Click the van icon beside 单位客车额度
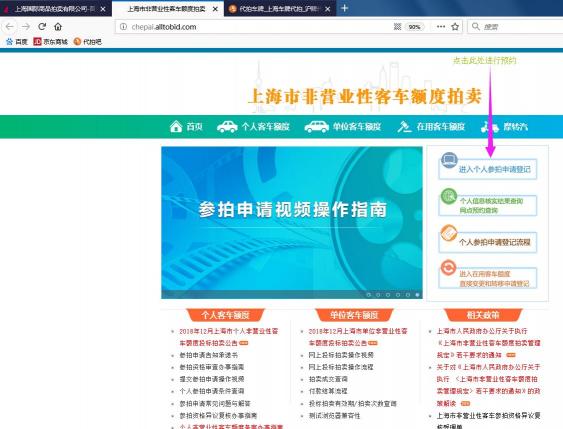This screenshot has height=429, width=563. 316,126
